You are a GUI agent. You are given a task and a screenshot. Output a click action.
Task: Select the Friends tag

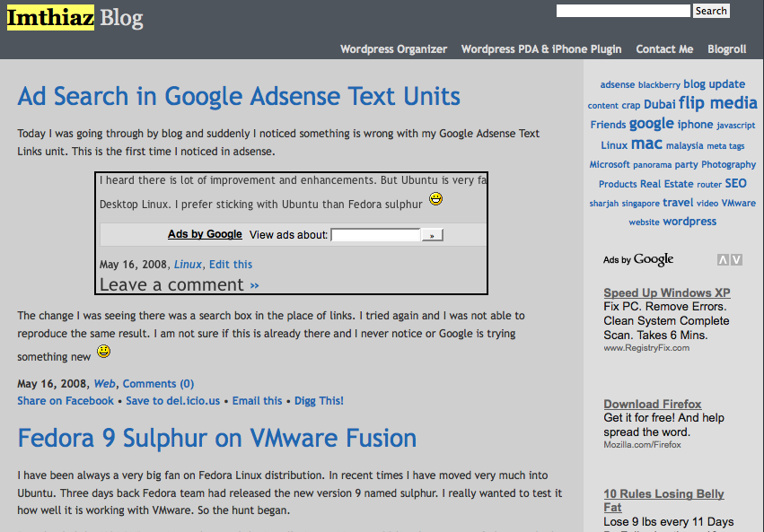608,125
